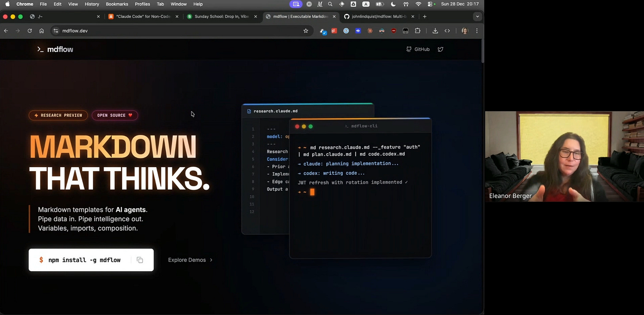Click the GitHub link in header
The height and width of the screenshot is (315, 644).
418,50
